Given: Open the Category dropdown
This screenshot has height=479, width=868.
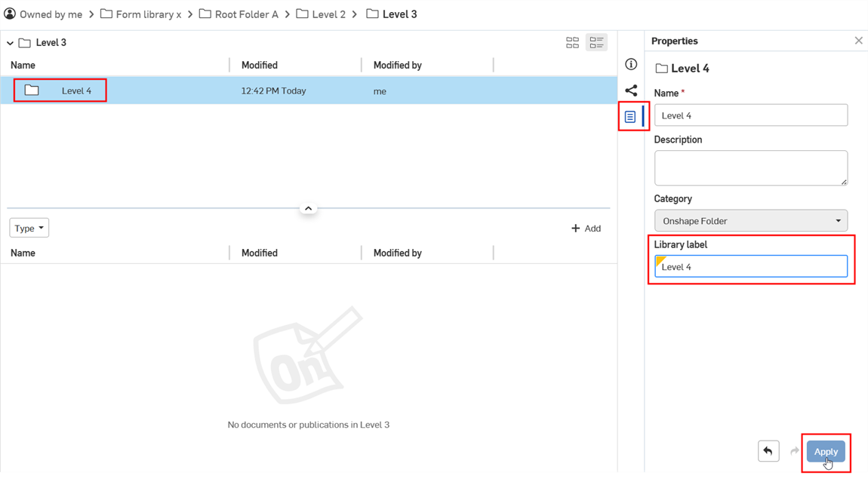Looking at the screenshot, I should click(x=751, y=221).
